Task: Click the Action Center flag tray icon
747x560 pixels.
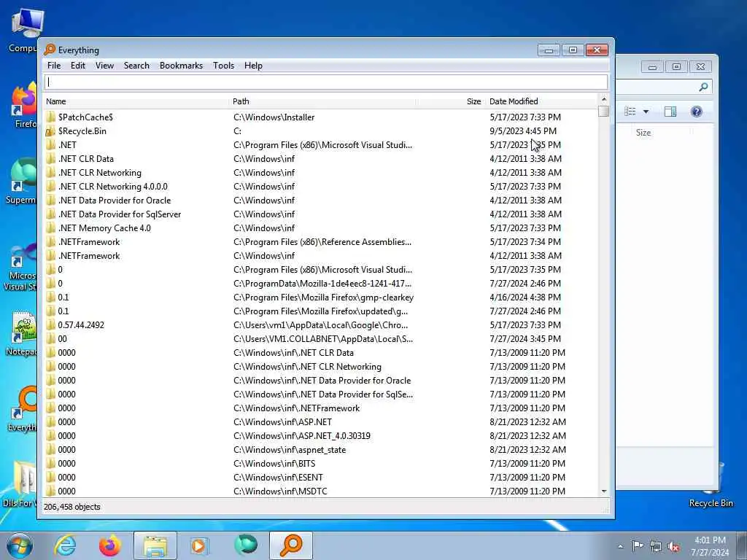Action: (638, 546)
